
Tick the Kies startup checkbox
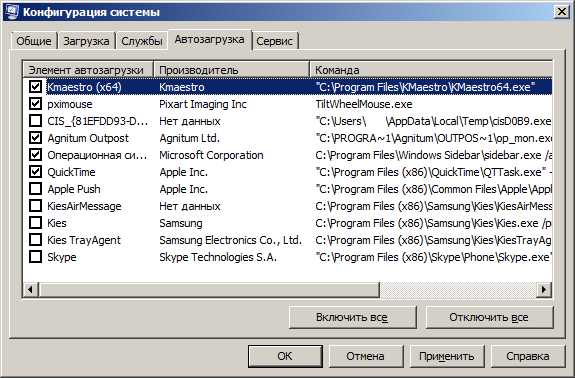(x=35, y=223)
